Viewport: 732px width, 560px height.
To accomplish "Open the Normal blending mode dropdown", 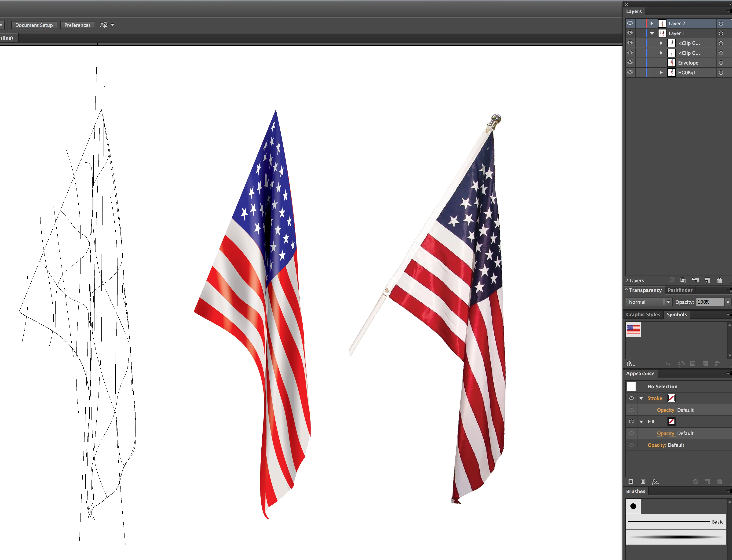I will 648,302.
